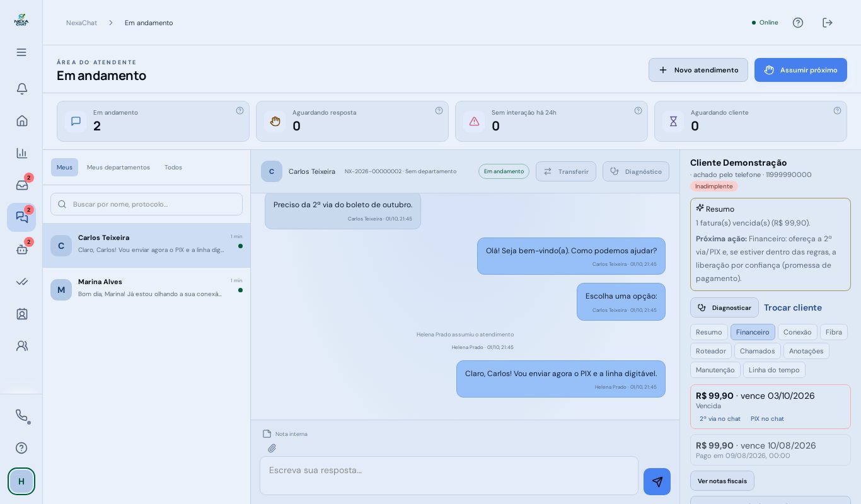Show info for Aguardando cliente card
This screenshot has width=861, height=504.
pos(837,110)
